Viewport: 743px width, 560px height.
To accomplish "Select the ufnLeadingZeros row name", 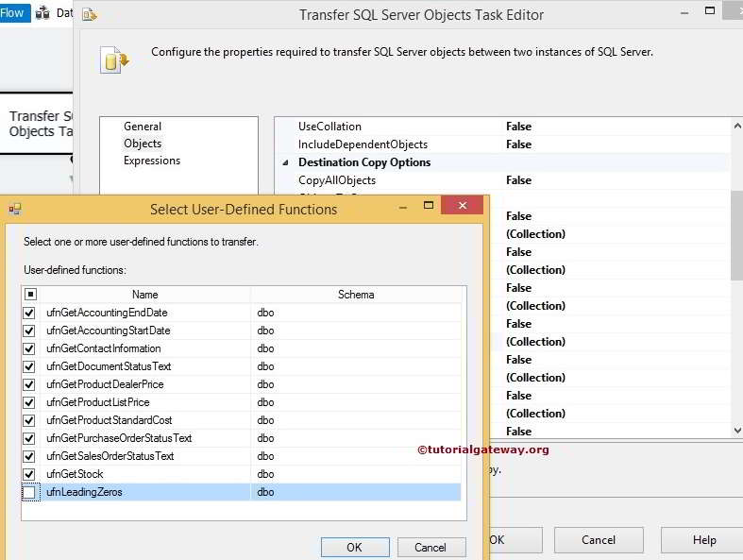I will [x=84, y=492].
